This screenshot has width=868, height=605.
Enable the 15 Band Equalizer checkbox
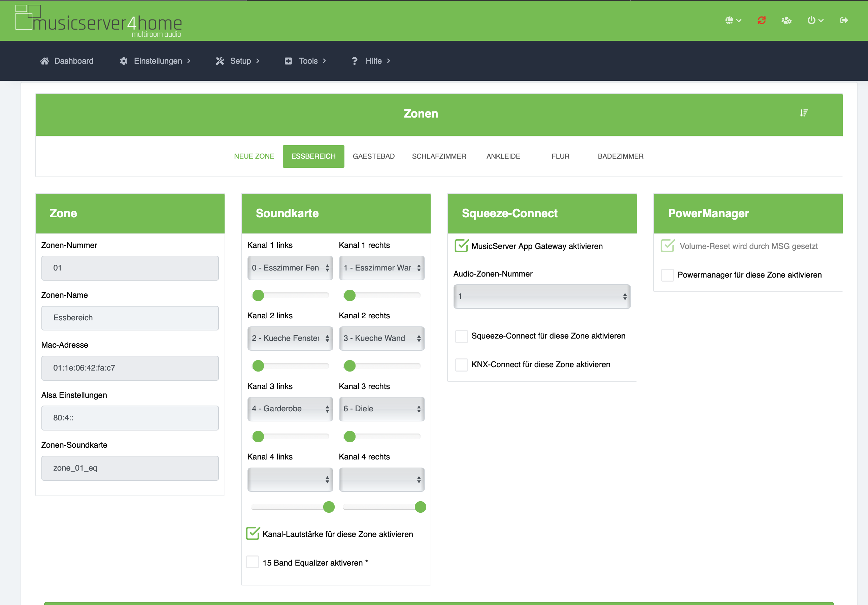click(253, 562)
